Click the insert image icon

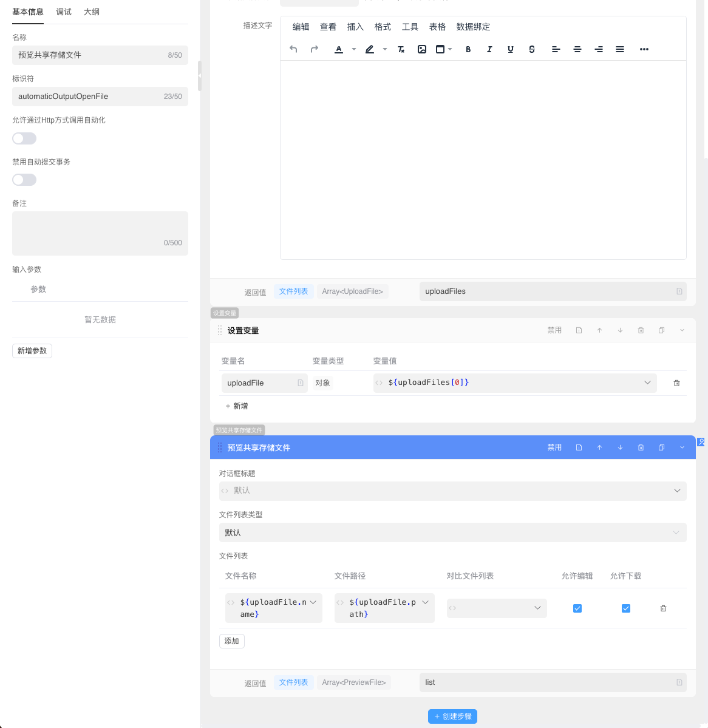pyautogui.click(x=422, y=49)
